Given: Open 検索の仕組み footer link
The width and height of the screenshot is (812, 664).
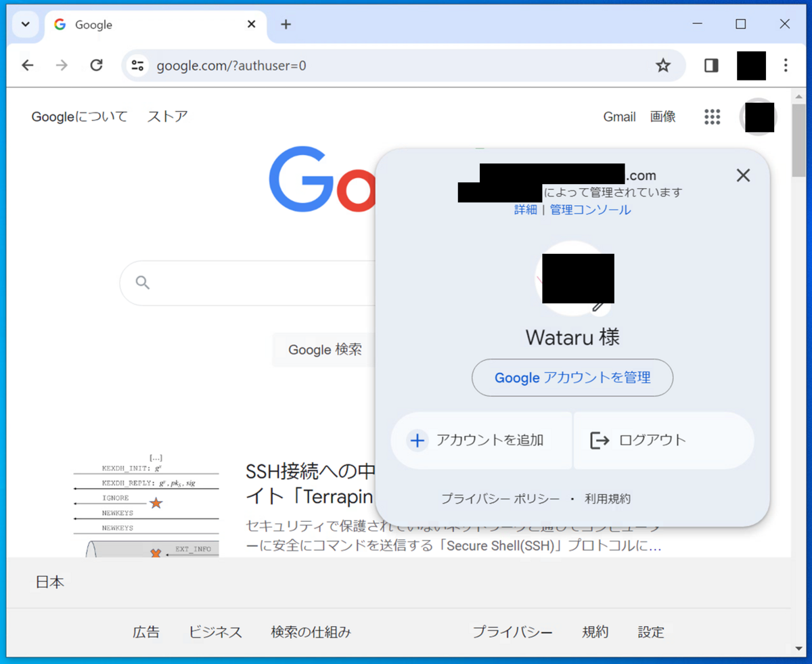Looking at the screenshot, I should tap(311, 632).
